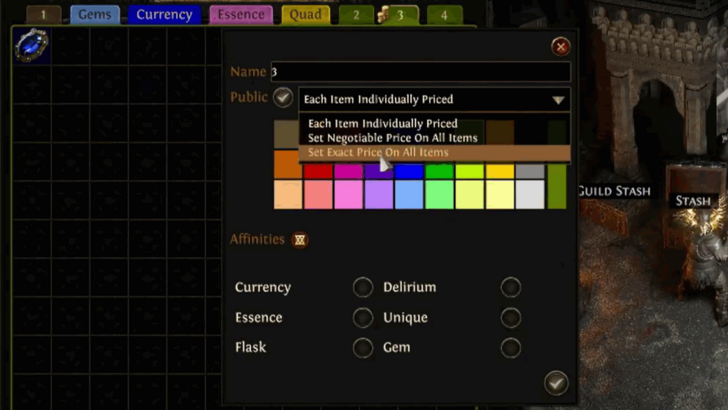
Task: Enable Delirium affinity
Action: coord(511,287)
